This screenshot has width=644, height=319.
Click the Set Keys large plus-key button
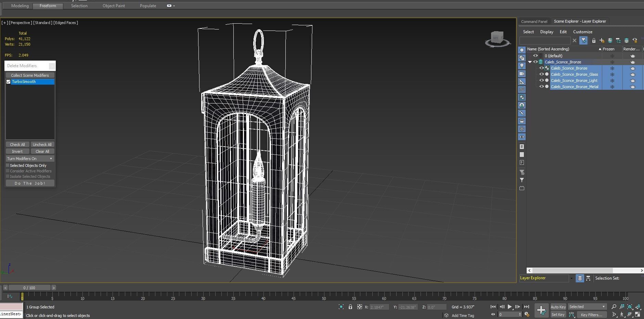click(541, 311)
